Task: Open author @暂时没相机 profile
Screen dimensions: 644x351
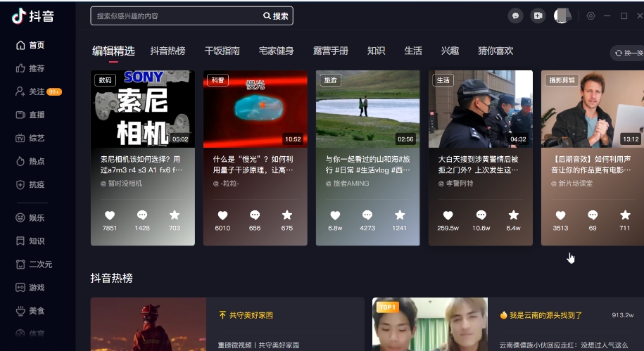Action: [x=121, y=184]
